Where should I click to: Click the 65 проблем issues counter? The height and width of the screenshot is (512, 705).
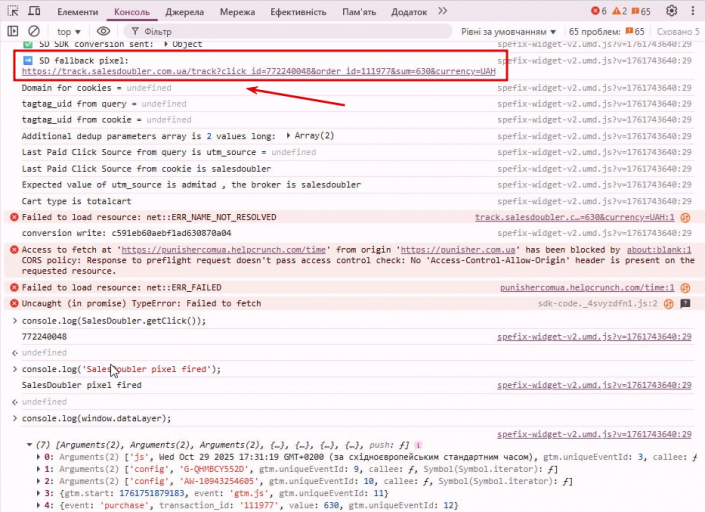pyautogui.click(x=607, y=32)
